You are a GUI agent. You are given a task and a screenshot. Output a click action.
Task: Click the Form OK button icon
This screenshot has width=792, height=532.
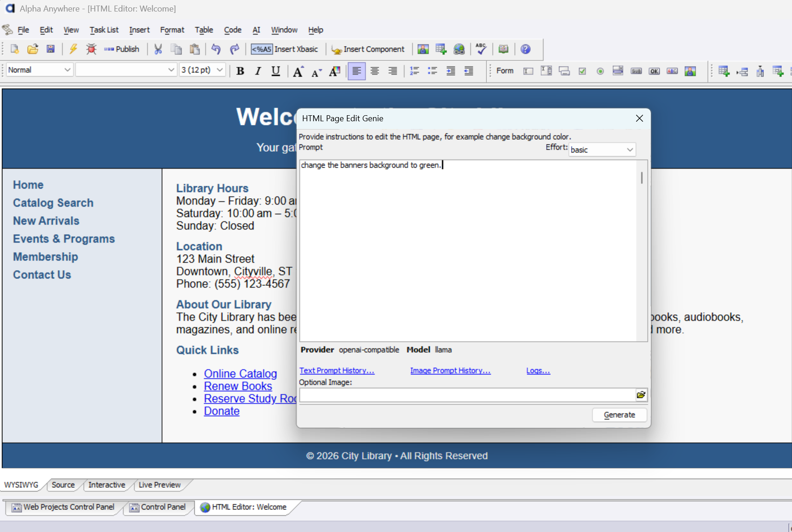tap(654, 71)
